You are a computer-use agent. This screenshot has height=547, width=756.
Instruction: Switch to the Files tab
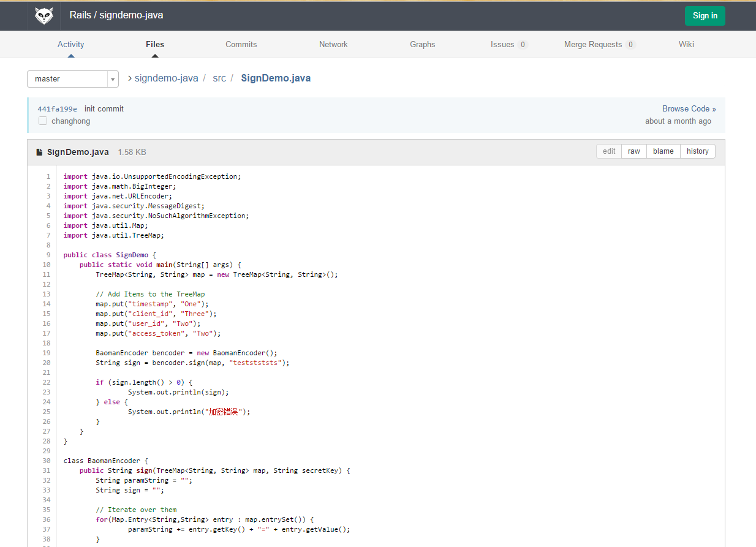click(155, 44)
